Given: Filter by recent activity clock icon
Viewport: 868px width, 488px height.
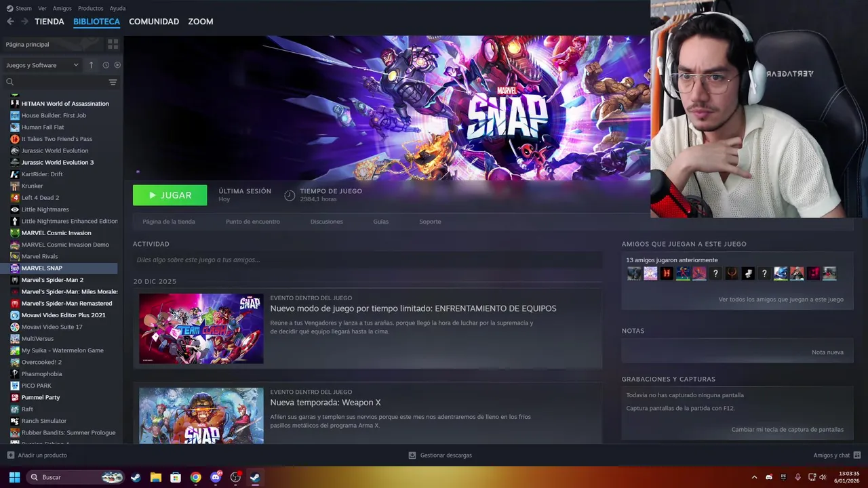Looking at the screenshot, I should 106,65.
